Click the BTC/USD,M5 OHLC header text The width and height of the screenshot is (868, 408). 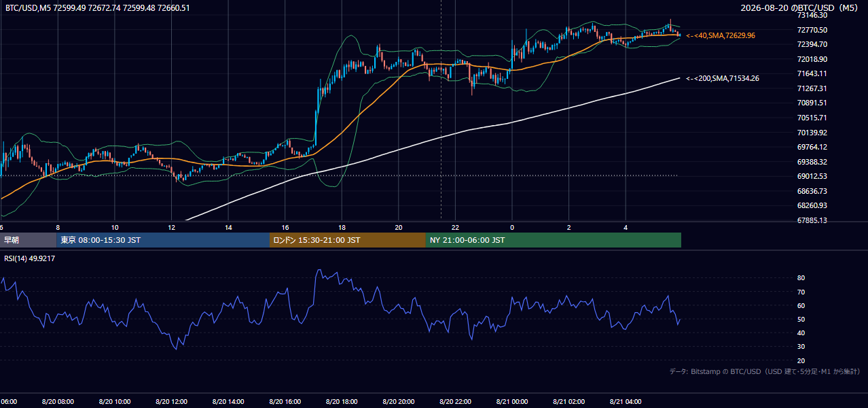[x=98, y=7]
